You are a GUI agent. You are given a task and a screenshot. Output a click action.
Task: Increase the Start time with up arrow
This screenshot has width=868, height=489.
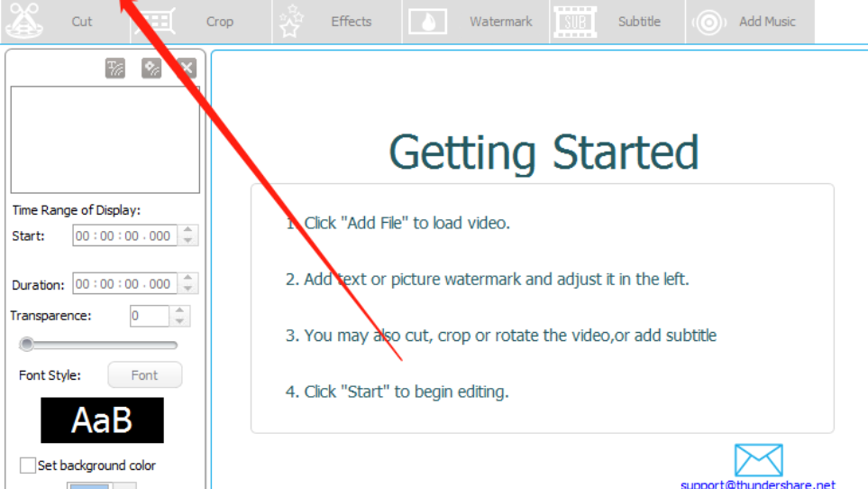(x=187, y=231)
